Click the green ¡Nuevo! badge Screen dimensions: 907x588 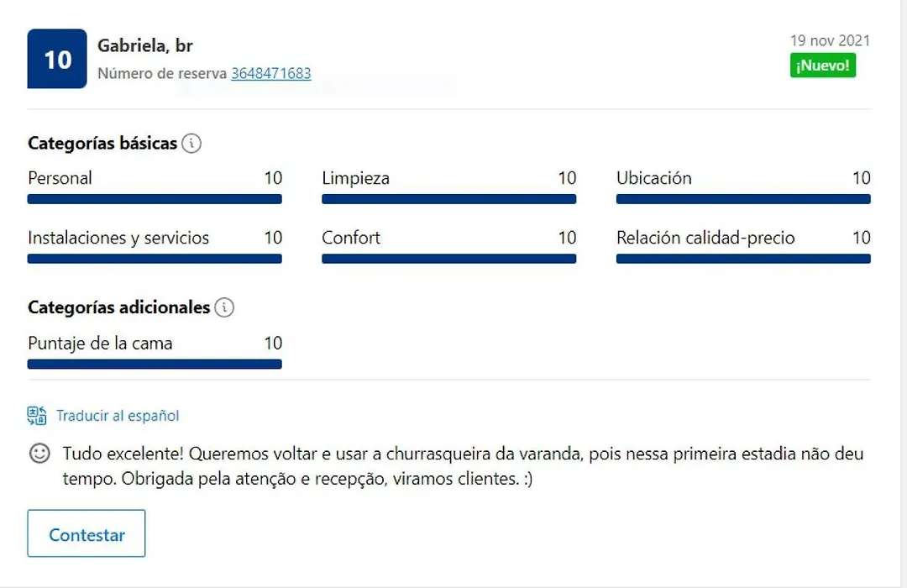tap(822, 66)
